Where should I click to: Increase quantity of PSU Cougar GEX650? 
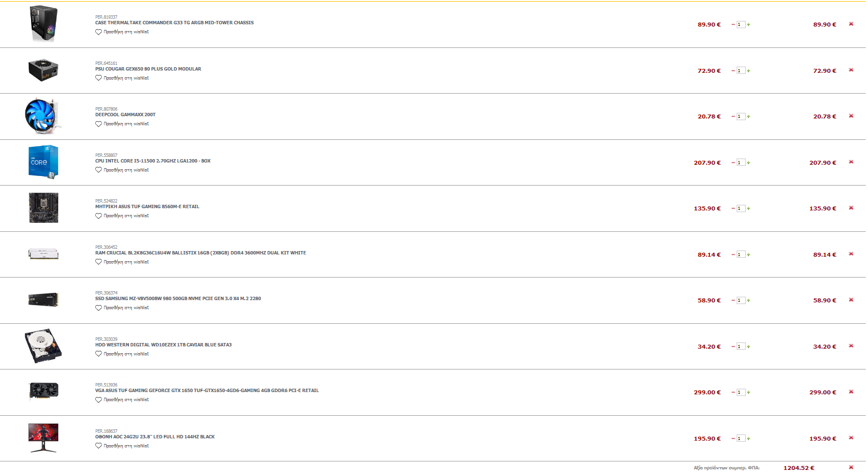click(749, 71)
